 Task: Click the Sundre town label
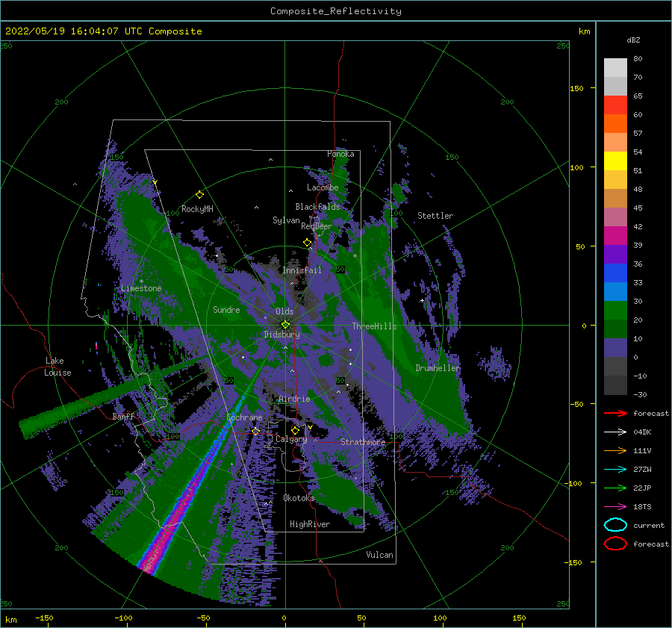pyautogui.click(x=226, y=310)
